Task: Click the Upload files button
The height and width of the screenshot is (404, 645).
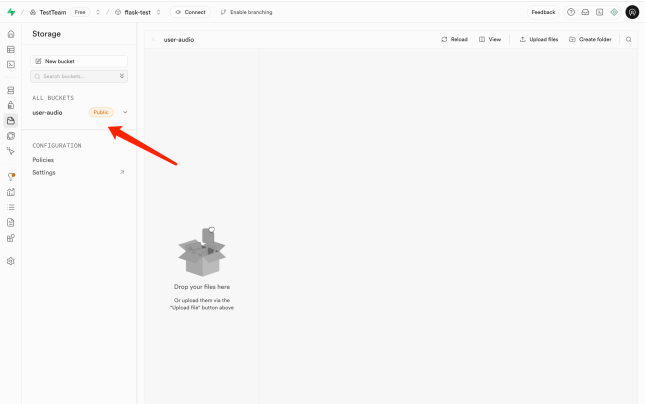Action: 539,39
